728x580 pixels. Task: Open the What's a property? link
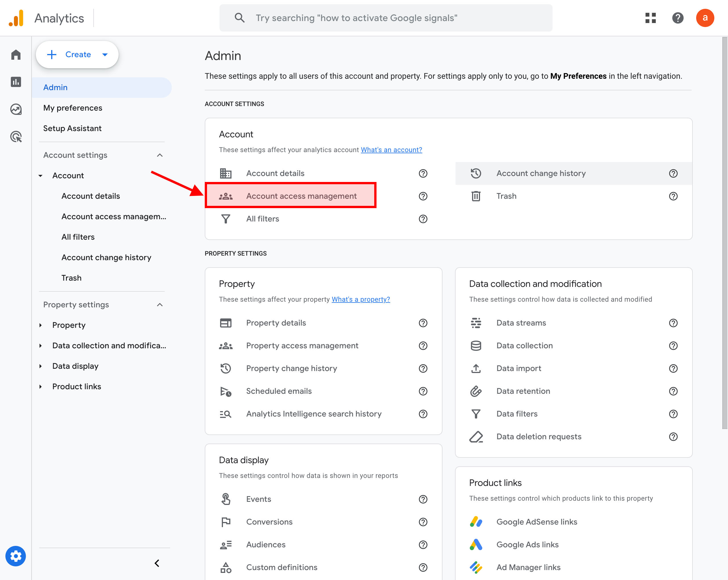[361, 299]
